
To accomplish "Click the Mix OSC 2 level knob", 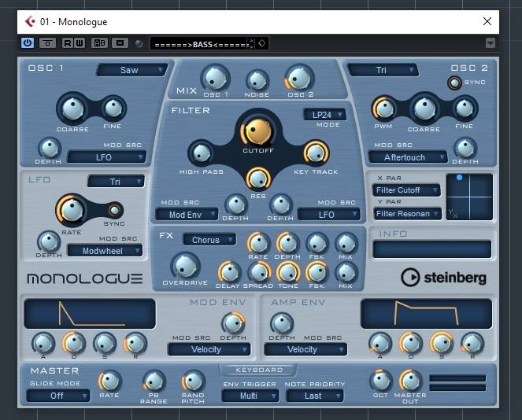I will point(298,79).
